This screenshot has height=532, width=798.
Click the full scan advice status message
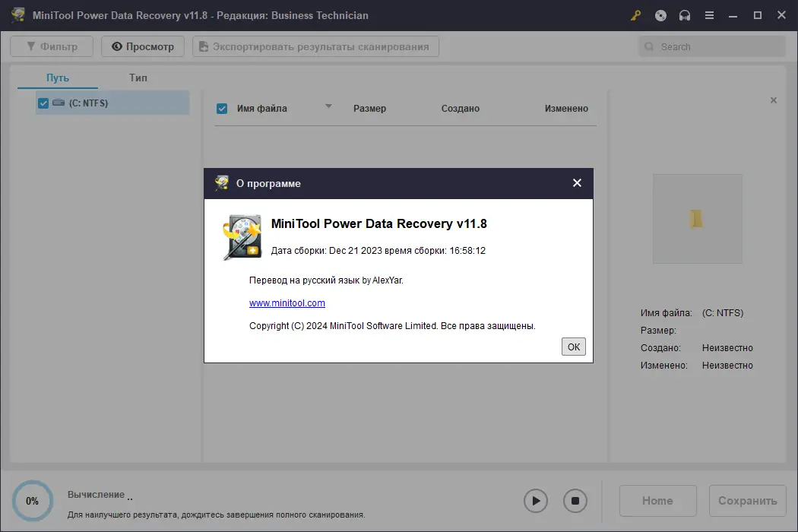[217, 515]
